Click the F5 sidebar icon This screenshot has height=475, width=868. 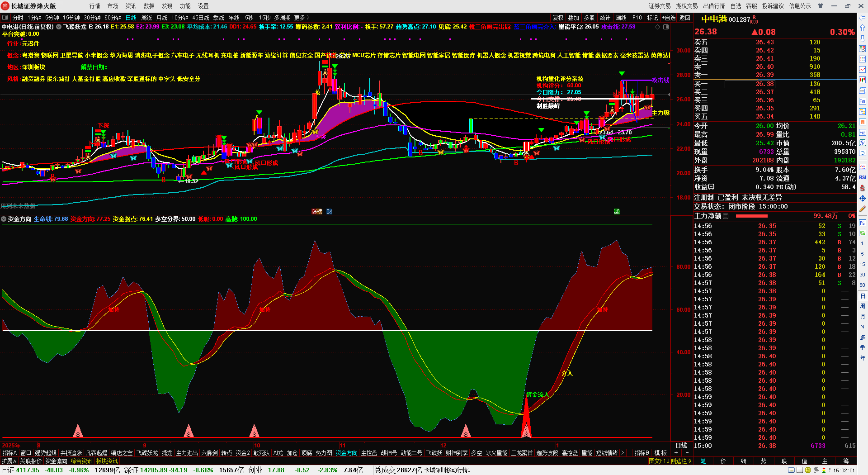[x=863, y=223]
